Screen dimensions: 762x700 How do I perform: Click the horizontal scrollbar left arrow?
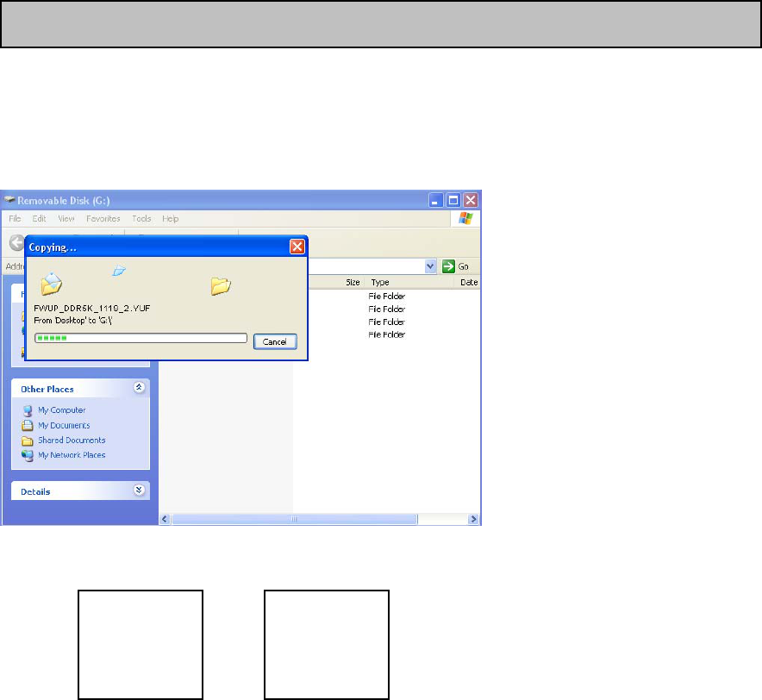click(x=165, y=519)
